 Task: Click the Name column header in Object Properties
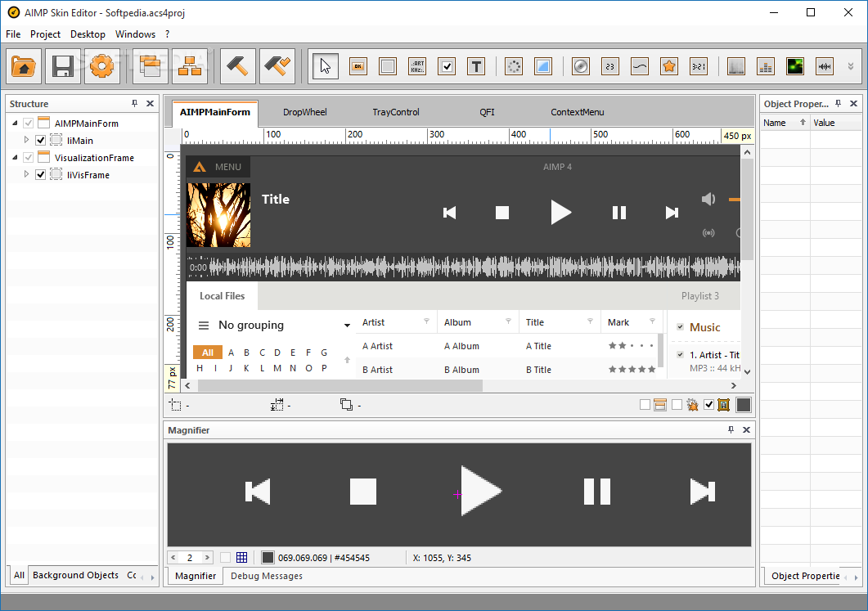coord(785,123)
